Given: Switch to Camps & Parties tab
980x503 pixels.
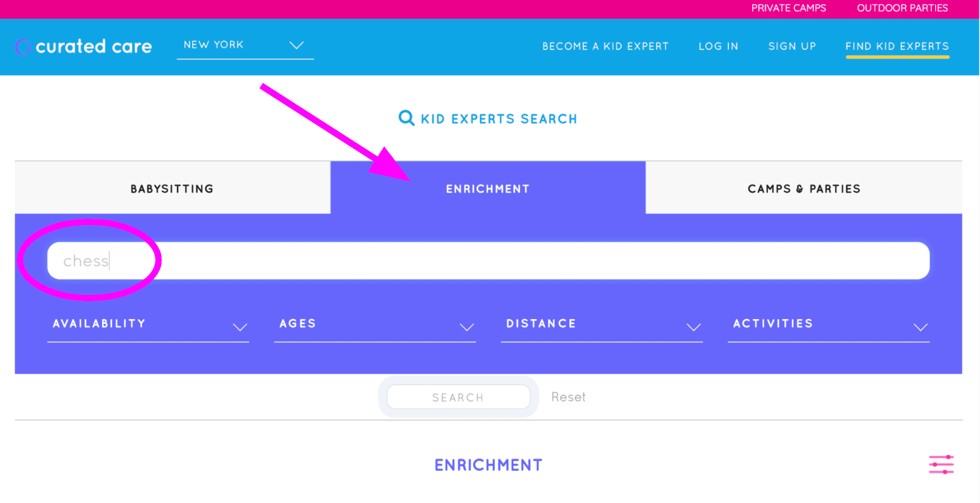Looking at the screenshot, I should (803, 189).
